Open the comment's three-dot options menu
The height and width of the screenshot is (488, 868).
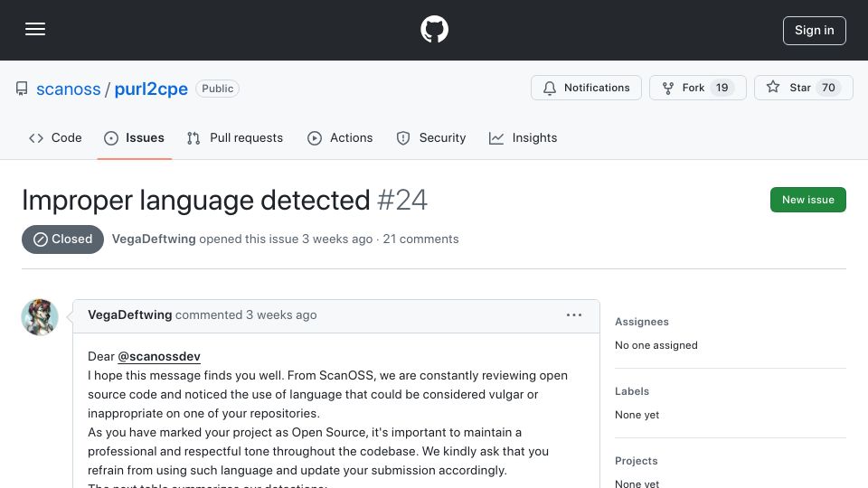pos(574,314)
